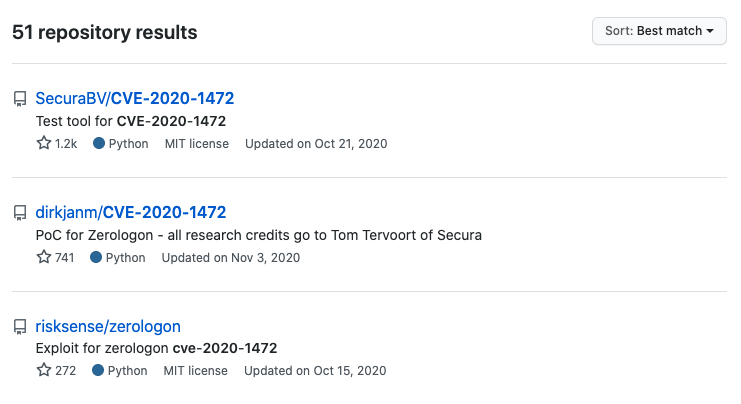Open the risksense/zerologon repository link
Screen dimensions: 741x404
coord(108,326)
